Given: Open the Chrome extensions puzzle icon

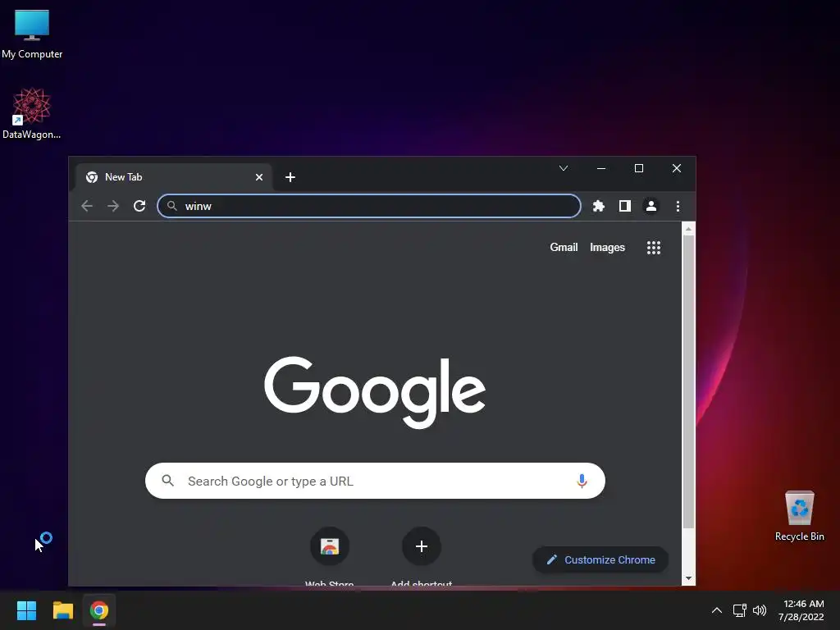Looking at the screenshot, I should (x=598, y=206).
